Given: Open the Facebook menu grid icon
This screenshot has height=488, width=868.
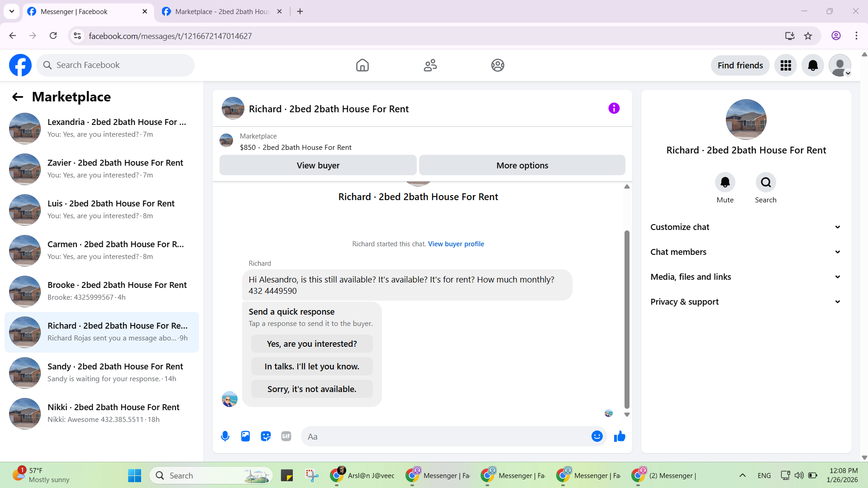Looking at the screenshot, I should pos(786,65).
